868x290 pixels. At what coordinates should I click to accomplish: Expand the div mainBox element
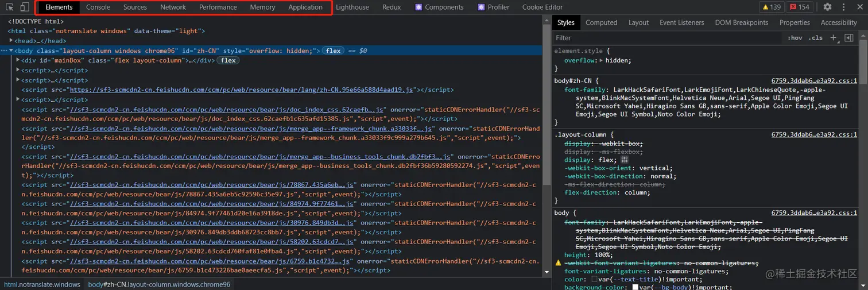point(18,60)
